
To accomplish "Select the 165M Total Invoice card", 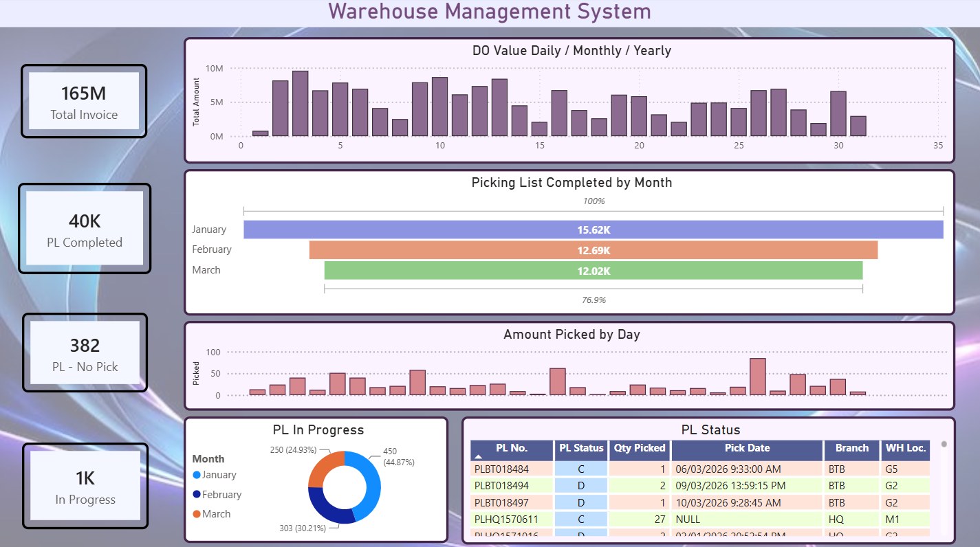I will [x=84, y=101].
